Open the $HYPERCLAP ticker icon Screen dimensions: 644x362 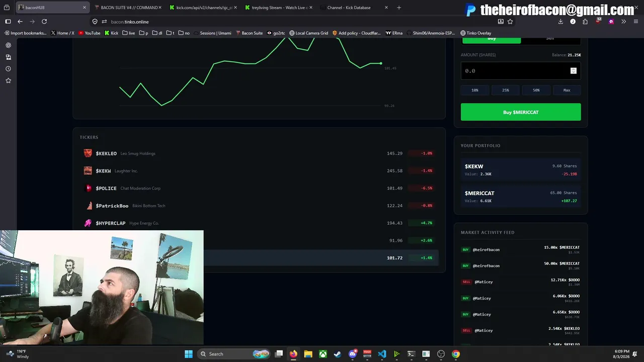point(88,223)
